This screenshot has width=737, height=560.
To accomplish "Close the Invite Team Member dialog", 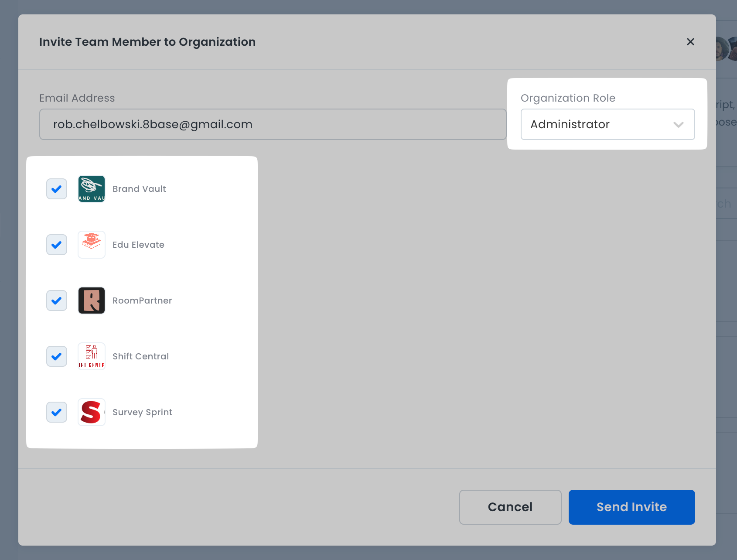I will tap(690, 42).
